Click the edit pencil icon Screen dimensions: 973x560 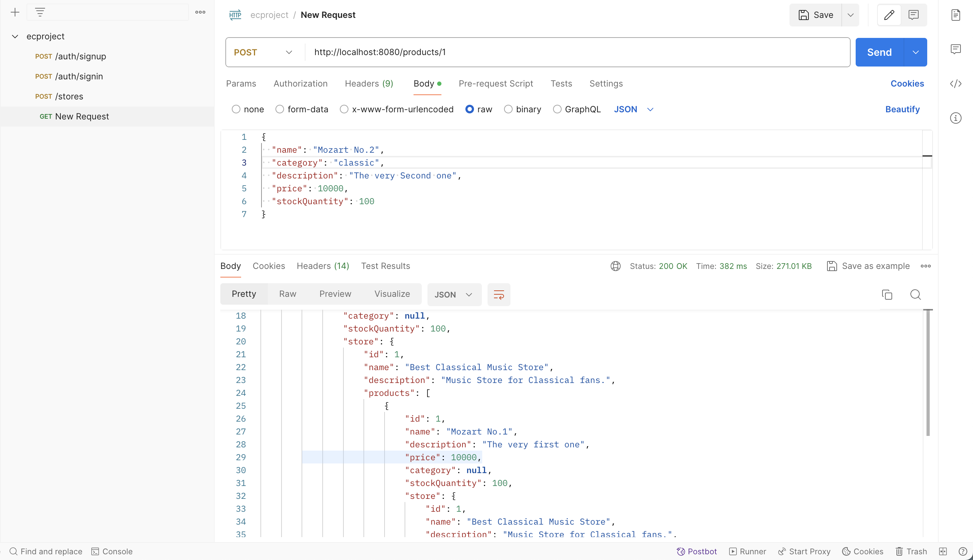click(889, 15)
